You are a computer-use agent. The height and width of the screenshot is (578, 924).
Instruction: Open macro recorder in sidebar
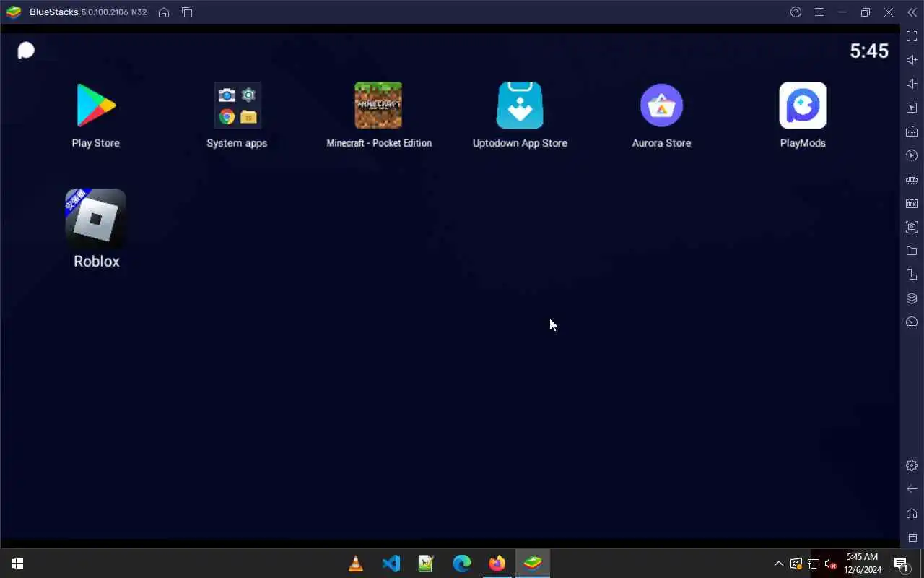[x=912, y=179]
